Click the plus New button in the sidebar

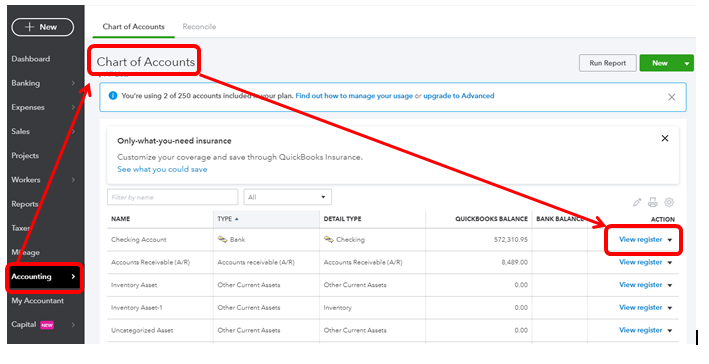43,27
